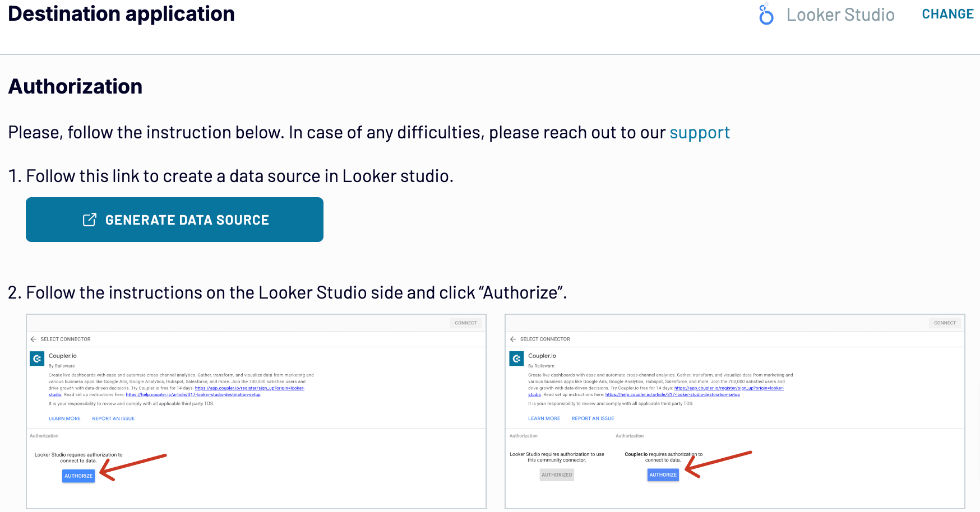This screenshot has width=980, height=512.
Task: Click CONNECT in the left screenshot
Action: click(x=466, y=323)
